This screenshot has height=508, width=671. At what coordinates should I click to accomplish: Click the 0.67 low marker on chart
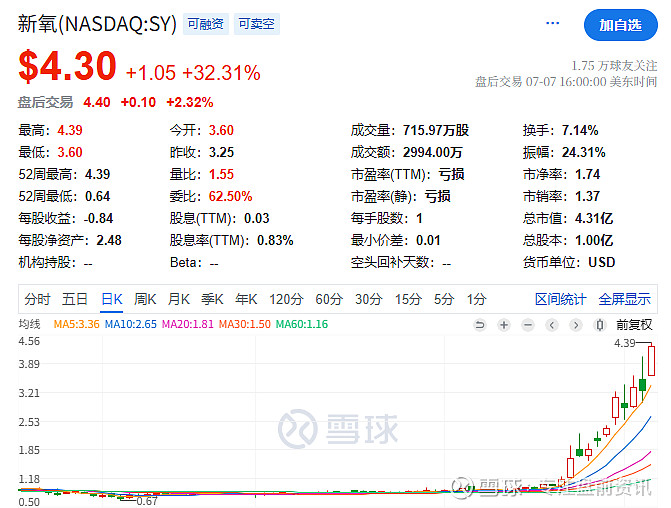(147, 501)
